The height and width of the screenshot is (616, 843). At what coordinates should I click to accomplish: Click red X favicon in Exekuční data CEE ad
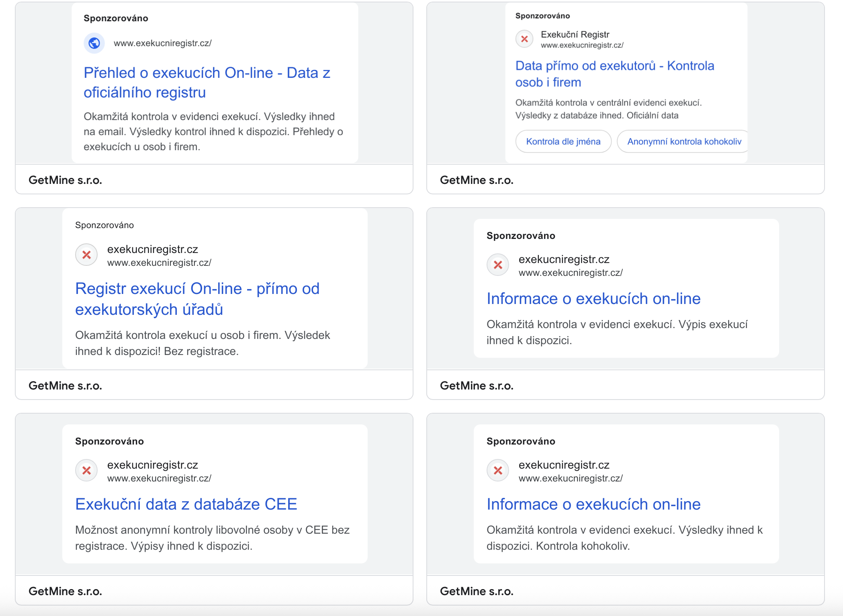point(86,471)
